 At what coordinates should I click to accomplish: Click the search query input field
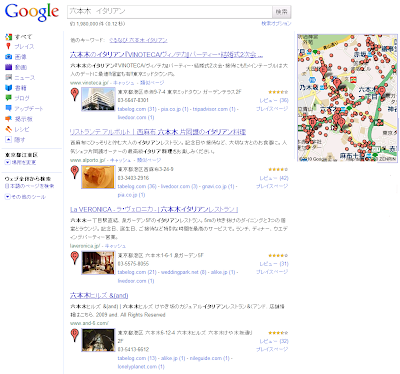coord(170,12)
